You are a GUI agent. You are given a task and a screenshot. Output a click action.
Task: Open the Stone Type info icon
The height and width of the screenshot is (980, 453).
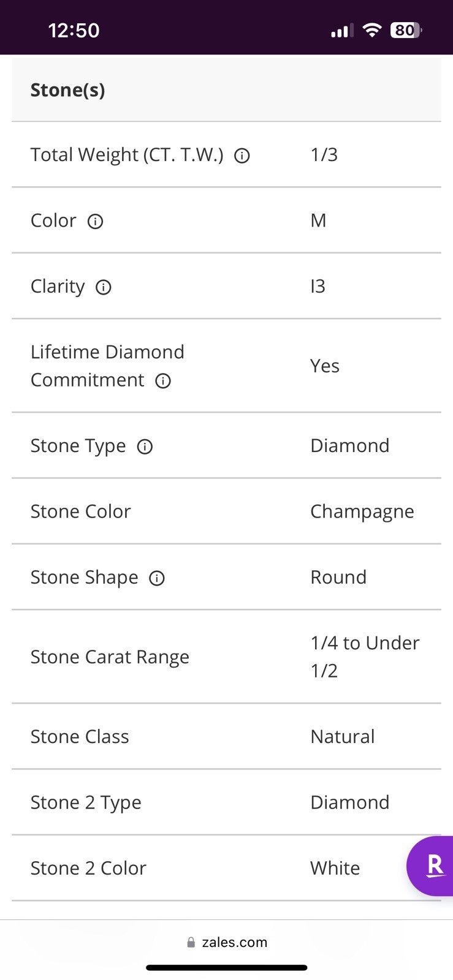click(x=145, y=447)
